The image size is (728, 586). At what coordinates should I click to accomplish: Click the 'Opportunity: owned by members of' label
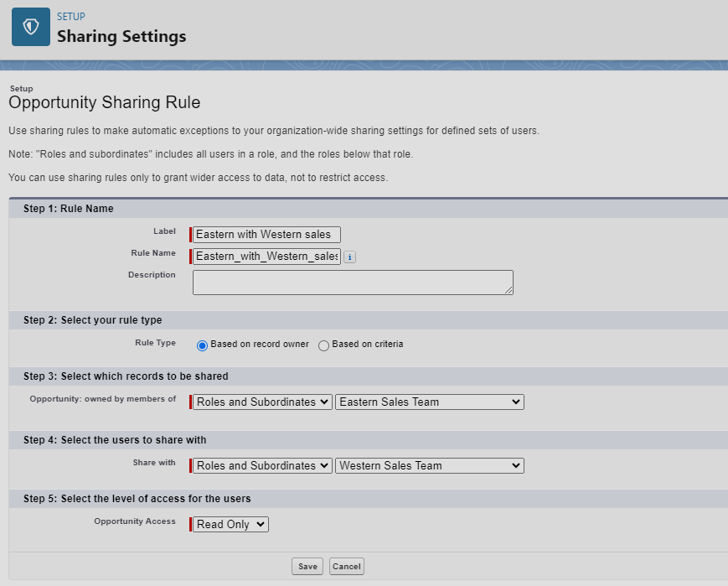point(102,399)
